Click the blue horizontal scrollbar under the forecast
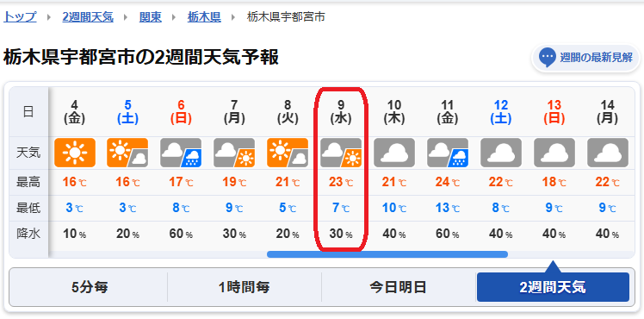The height and width of the screenshot is (319, 644). [387, 254]
